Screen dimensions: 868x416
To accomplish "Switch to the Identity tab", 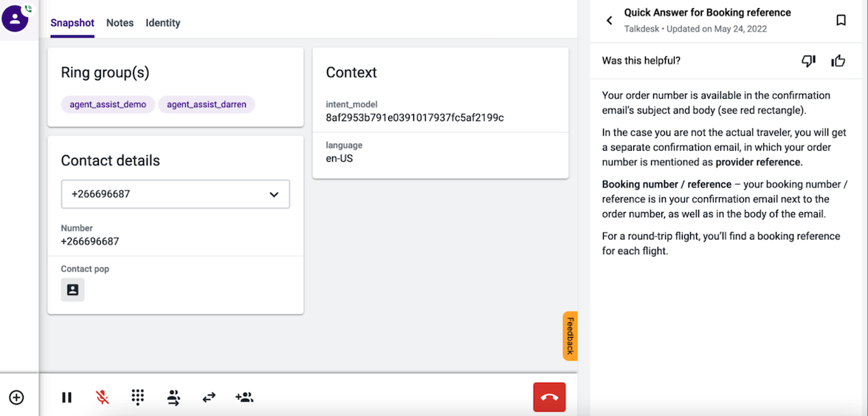I will tap(162, 23).
